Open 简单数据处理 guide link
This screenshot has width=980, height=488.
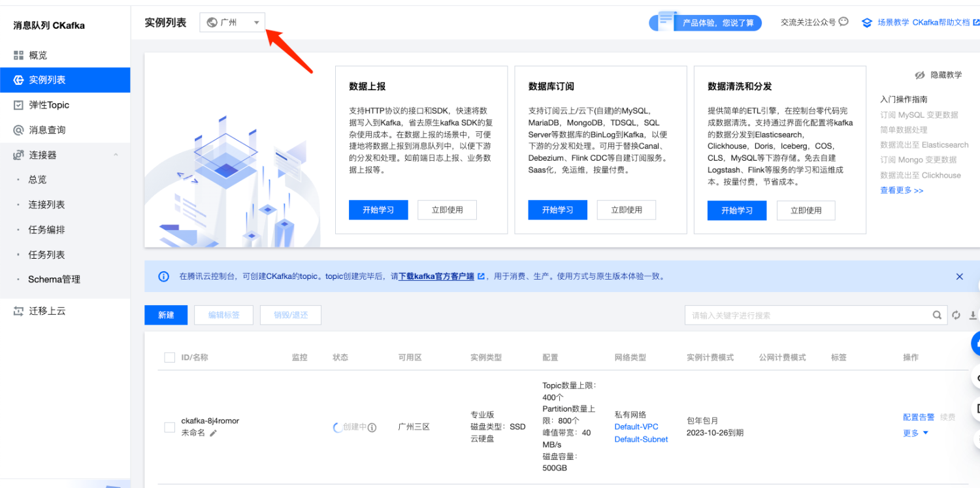(x=904, y=130)
